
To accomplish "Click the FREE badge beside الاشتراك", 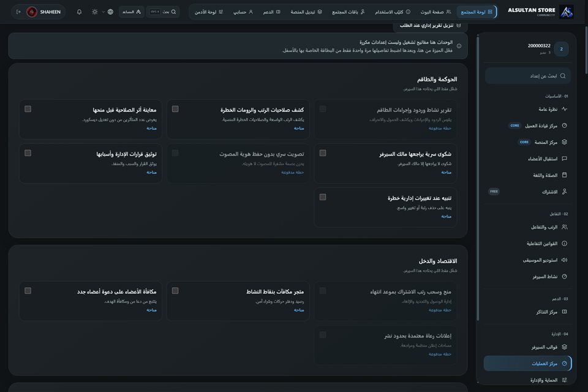I will click(494, 191).
